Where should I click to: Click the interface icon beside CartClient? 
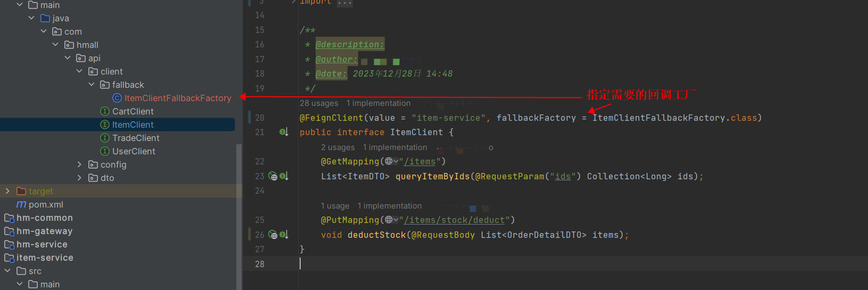pyautogui.click(x=105, y=111)
